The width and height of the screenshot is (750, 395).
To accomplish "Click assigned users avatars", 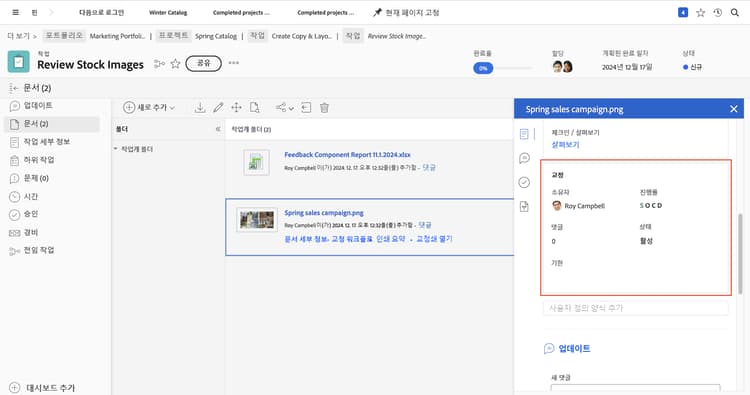I will pyautogui.click(x=562, y=66).
